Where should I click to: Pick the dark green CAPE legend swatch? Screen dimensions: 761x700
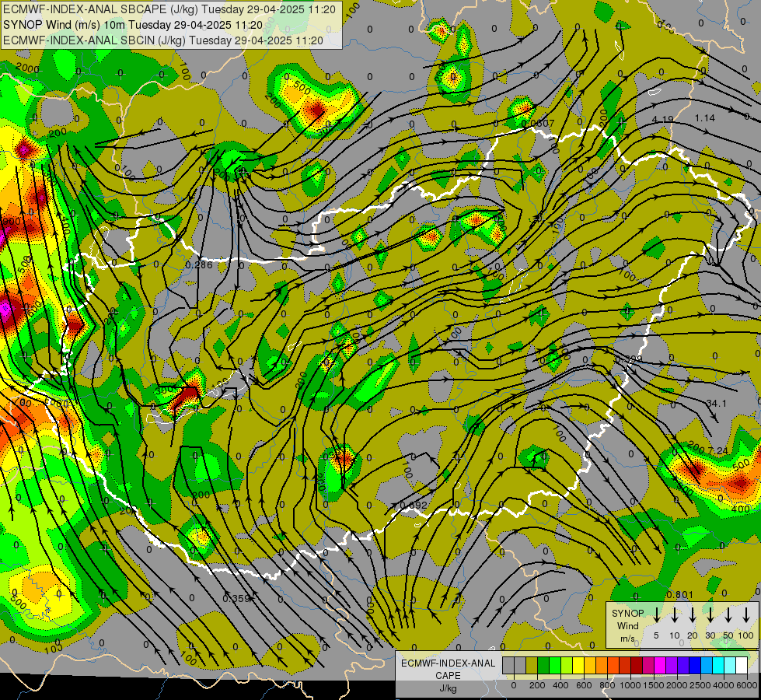543,665
